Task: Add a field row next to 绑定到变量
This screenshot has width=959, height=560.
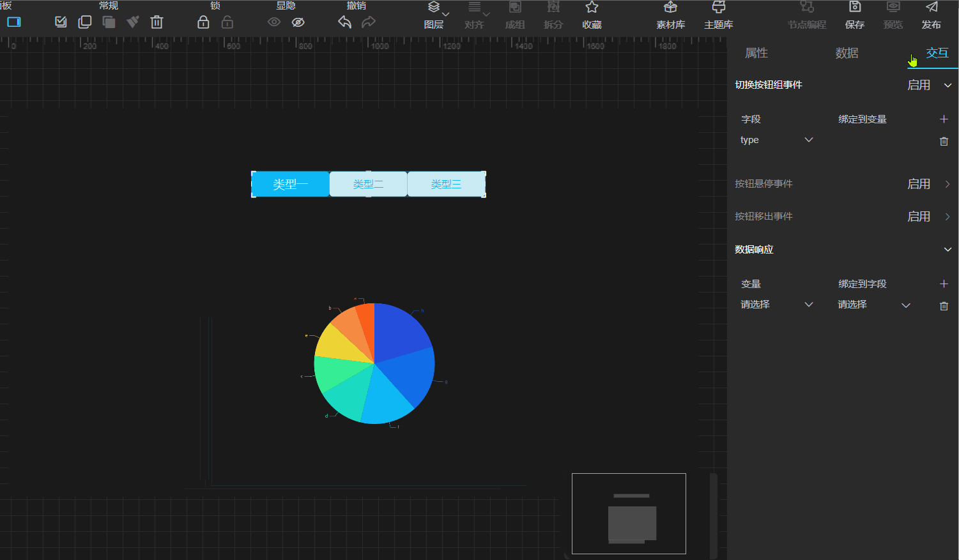Action: click(944, 119)
